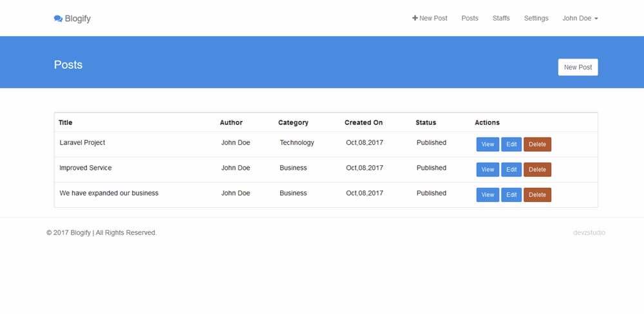The image size is (644, 314).
Task: Open Posts in the navigation bar
Action: pos(470,19)
